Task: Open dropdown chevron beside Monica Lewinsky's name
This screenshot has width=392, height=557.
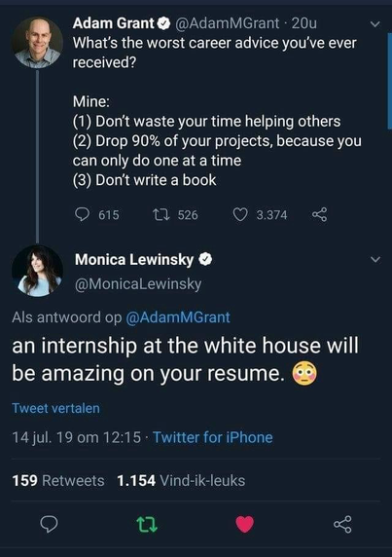Action: pyautogui.click(x=375, y=260)
